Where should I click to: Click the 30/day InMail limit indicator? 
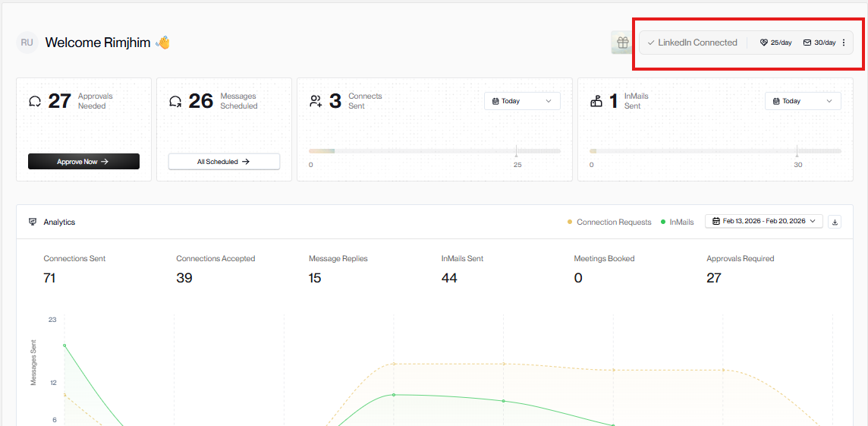819,43
